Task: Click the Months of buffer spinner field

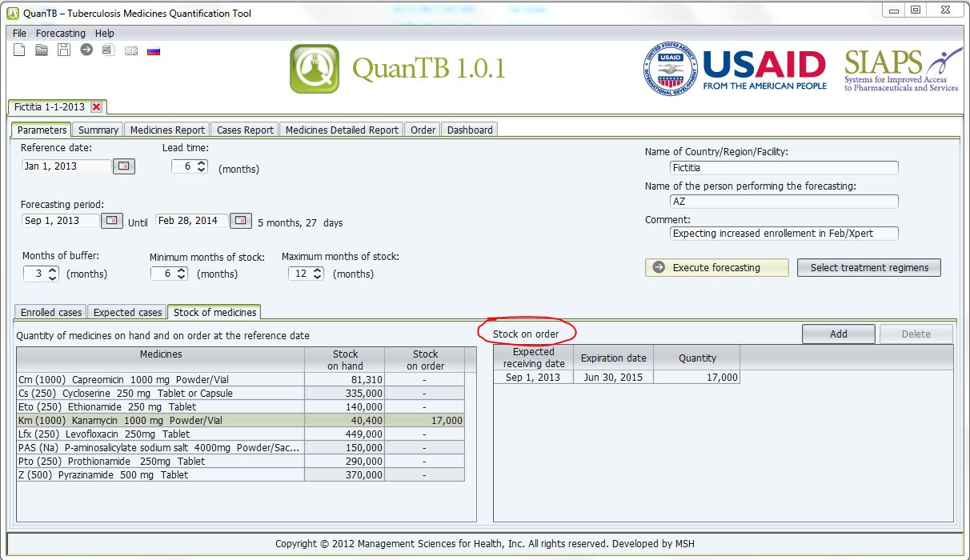Action: (42, 274)
